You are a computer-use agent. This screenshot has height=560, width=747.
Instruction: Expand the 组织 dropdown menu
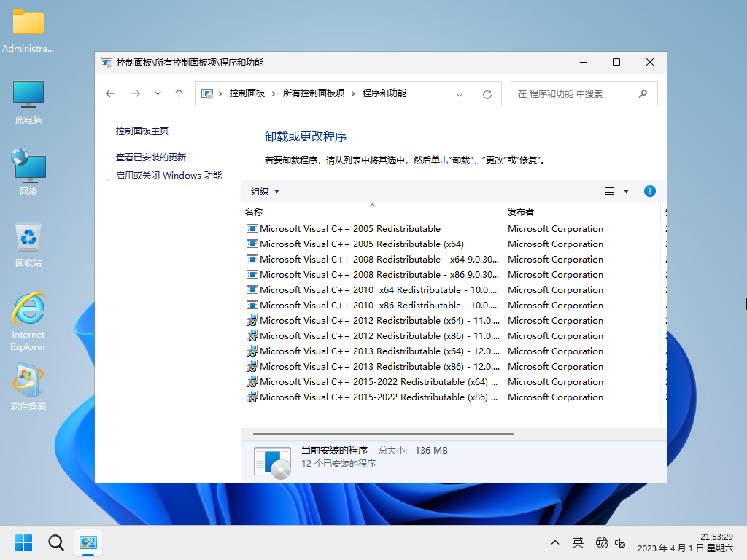[x=266, y=191]
